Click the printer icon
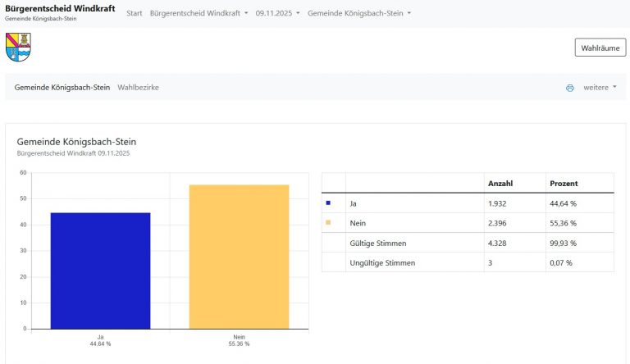 coord(570,88)
